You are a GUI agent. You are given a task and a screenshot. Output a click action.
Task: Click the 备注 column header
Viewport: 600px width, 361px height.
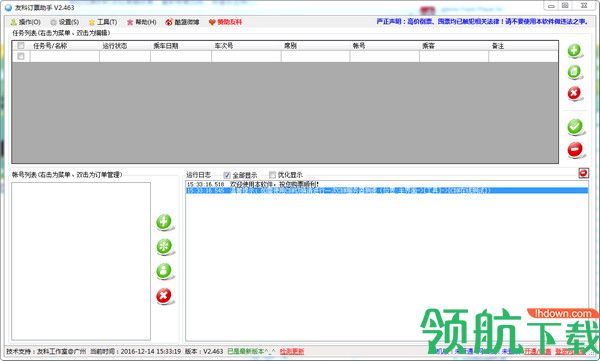pos(497,46)
